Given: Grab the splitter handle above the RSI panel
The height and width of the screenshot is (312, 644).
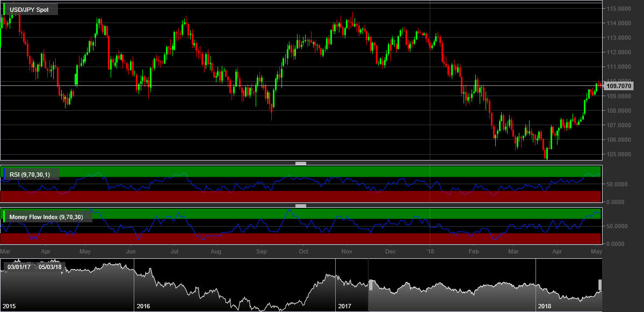Looking at the screenshot, I should 301,163.
